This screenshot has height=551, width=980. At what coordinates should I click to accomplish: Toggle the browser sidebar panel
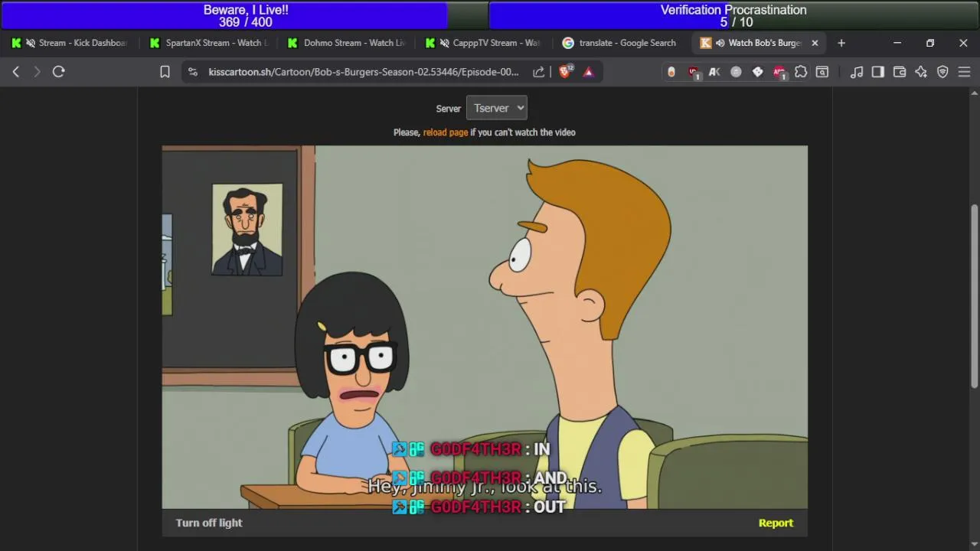point(878,72)
